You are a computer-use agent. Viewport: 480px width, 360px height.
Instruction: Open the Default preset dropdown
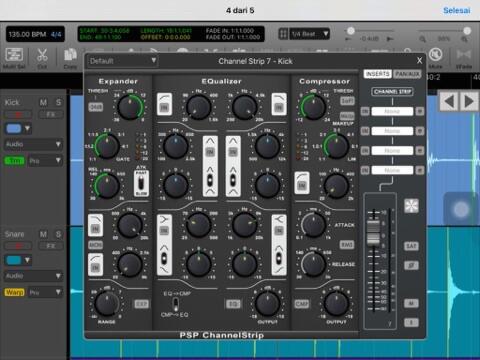[123, 61]
